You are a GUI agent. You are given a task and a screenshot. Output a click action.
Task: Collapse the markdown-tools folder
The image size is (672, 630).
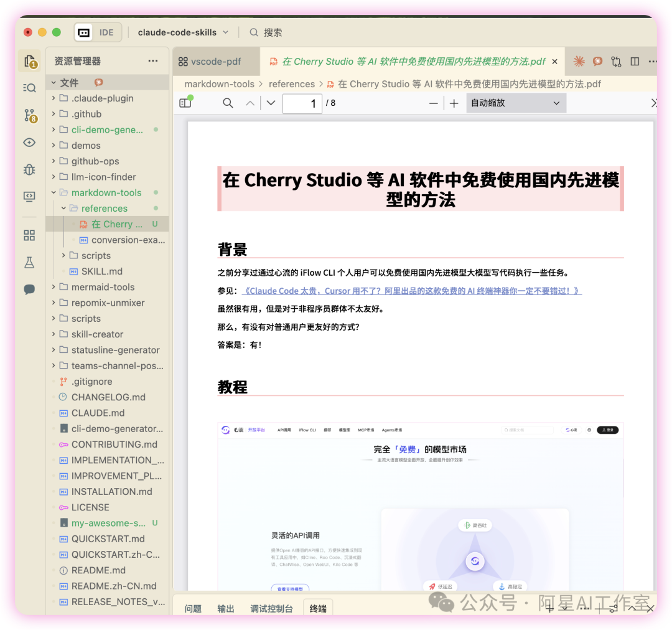[x=54, y=192]
